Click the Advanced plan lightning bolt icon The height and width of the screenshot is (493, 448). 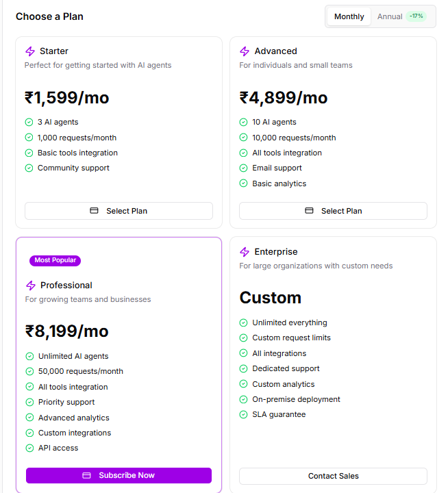[x=245, y=51]
